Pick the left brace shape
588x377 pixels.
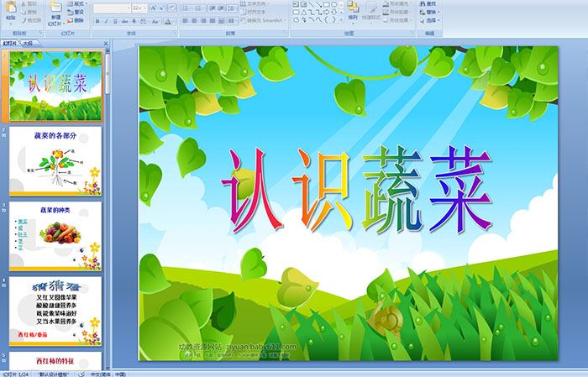(326, 19)
